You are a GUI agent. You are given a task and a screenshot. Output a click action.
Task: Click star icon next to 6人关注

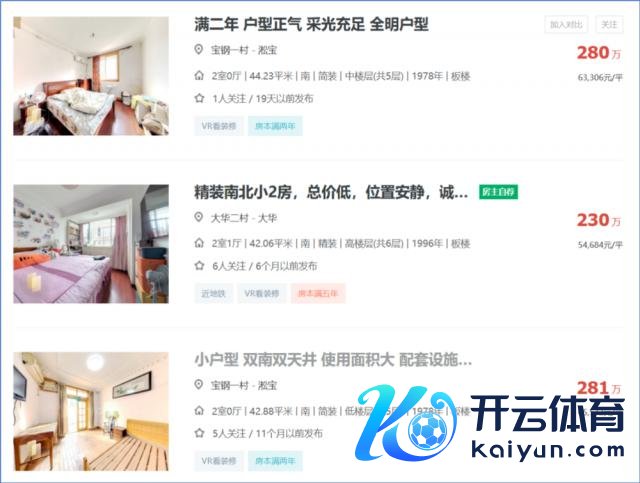coord(199,266)
